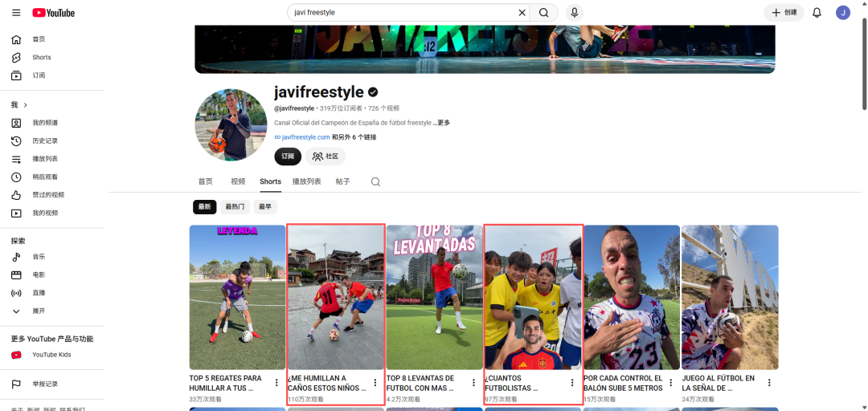Screen dimensions: 868x411
Task: Open the javifreestyle.com link
Action: click(305, 137)
